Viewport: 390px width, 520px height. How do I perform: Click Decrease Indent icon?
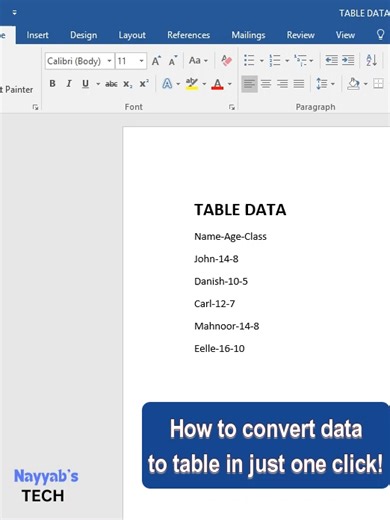331,61
